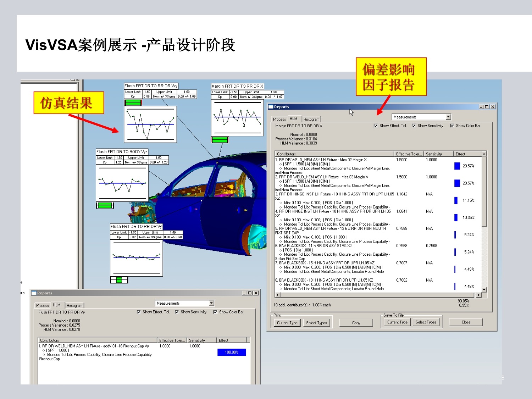Click Save To File Current Type button
The height and width of the screenshot is (399, 532).
pos(397,322)
